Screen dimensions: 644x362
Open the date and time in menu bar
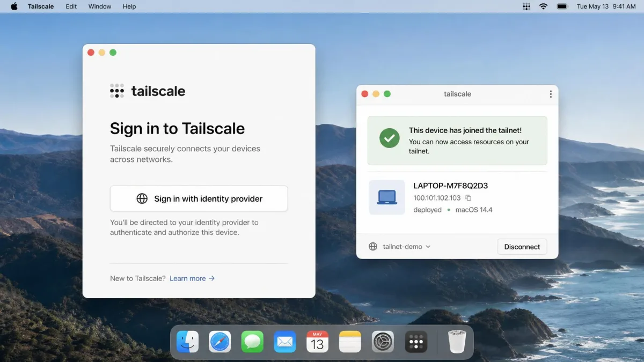606,6
